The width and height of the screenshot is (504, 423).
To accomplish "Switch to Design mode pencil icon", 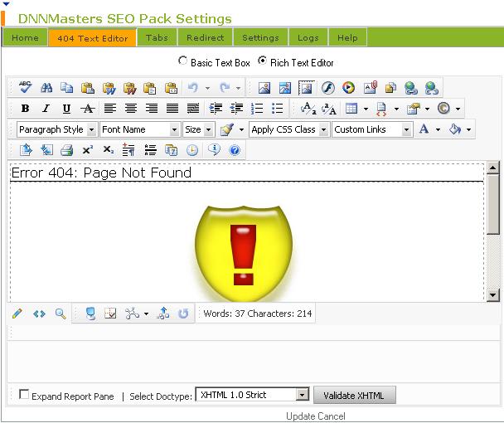I will tap(17, 314).
